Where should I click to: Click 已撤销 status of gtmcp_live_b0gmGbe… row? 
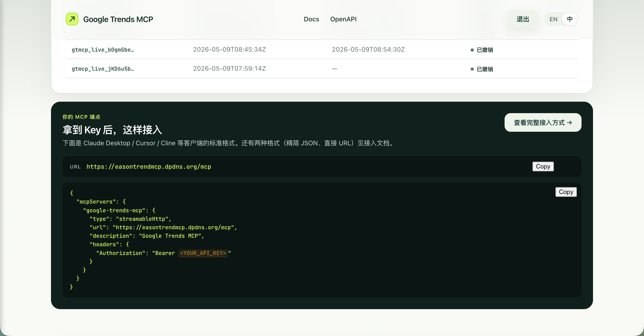[x=482, y=50]
